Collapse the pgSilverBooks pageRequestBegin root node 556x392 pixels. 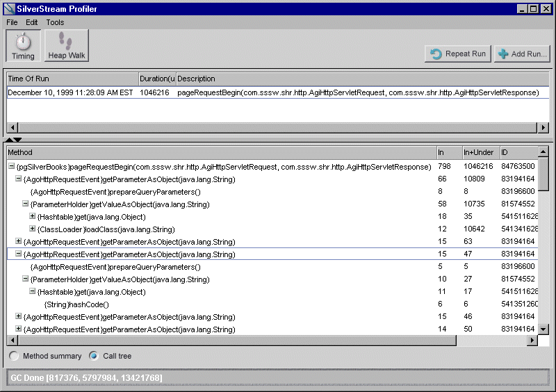[11, 166]
